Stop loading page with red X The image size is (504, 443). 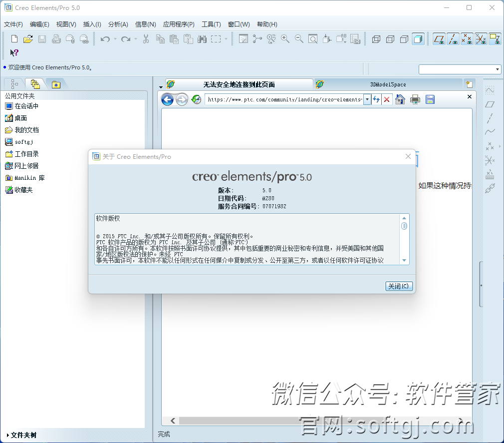point(387,99)
